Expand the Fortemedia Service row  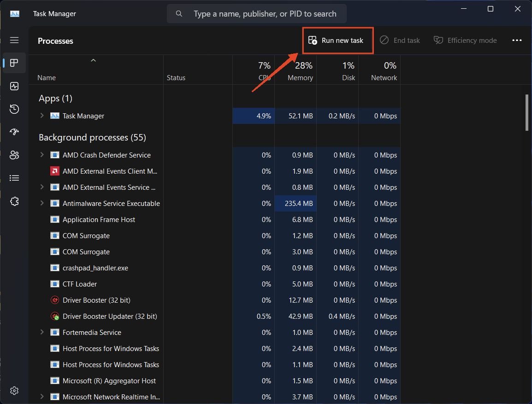click(x=42, y=332)
